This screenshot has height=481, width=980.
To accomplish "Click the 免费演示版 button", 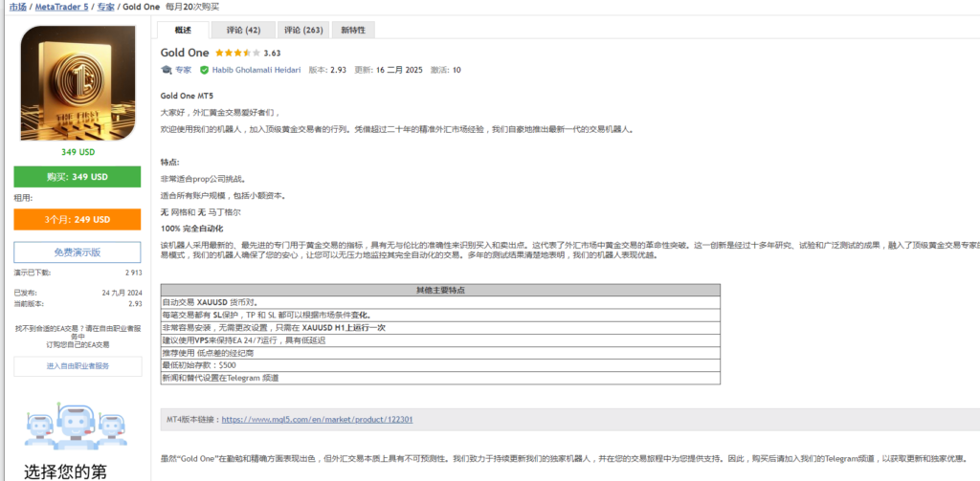I will [x=78, y=252].
